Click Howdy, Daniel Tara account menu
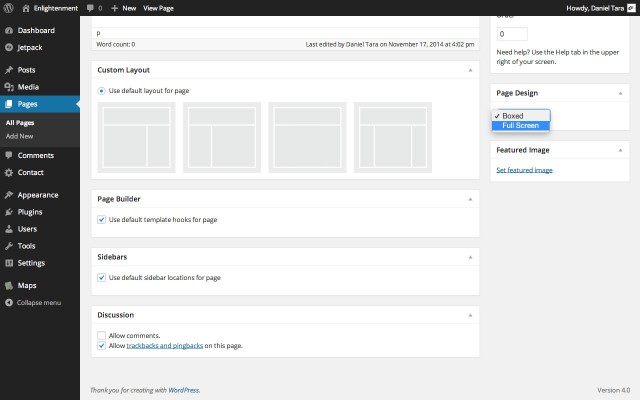 point(601,8)
